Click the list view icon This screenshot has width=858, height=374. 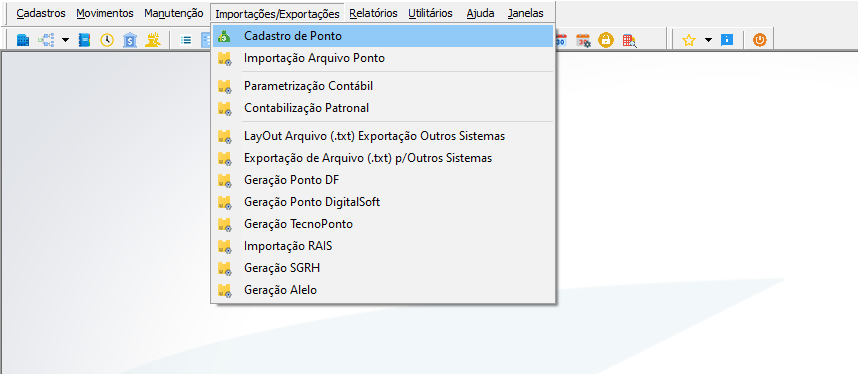pyautogui.click(x=186, y=40)
